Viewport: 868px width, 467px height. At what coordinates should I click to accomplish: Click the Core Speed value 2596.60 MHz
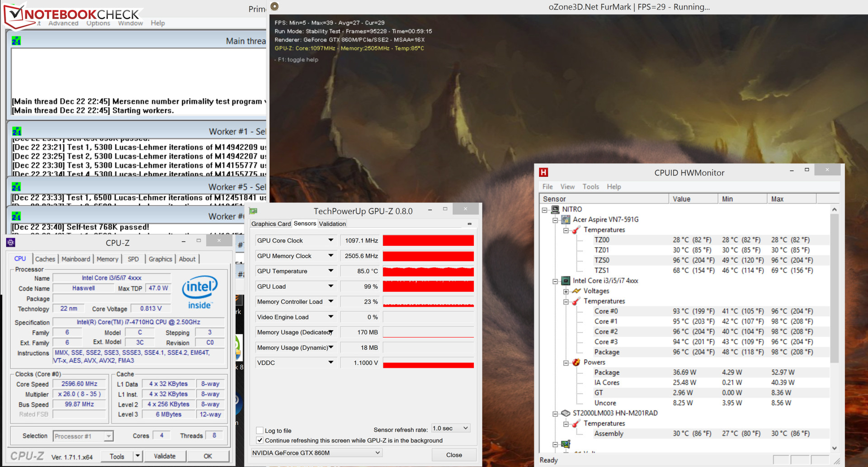tap(79, 384)
